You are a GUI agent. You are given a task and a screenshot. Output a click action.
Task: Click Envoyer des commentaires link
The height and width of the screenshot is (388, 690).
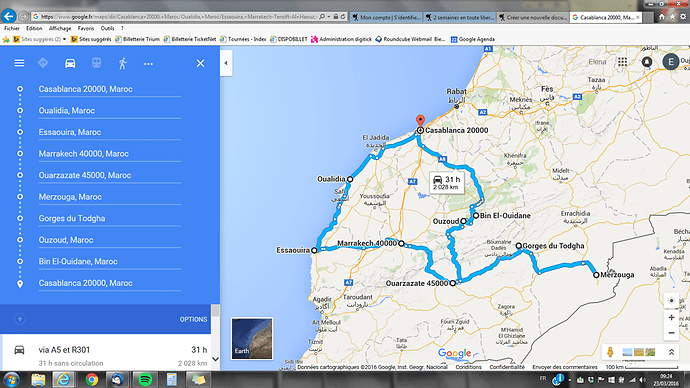[x=565, y=367]
